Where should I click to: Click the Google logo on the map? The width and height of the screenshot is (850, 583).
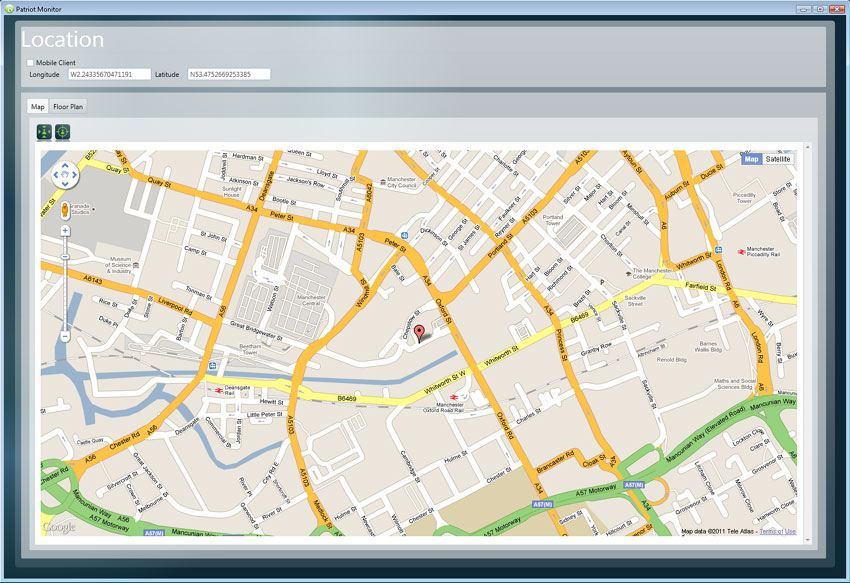coord(58,526)
